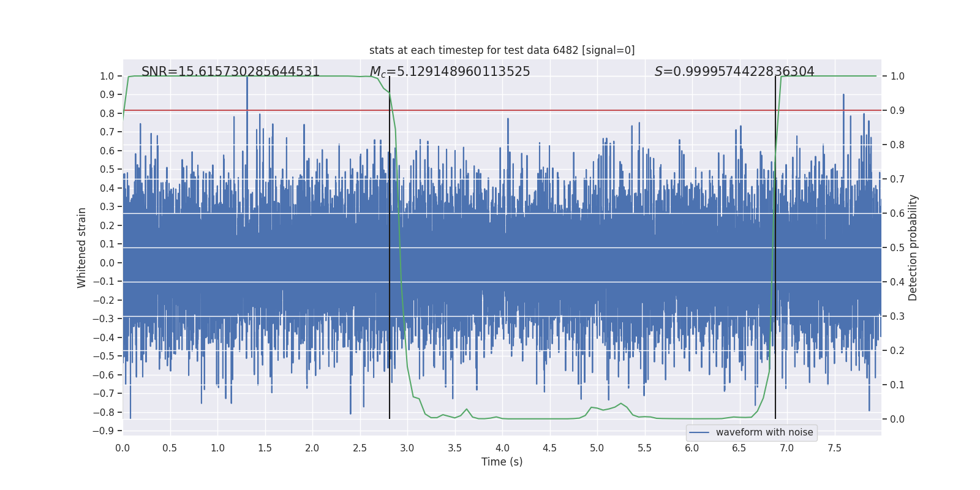The image size is (980, 490).
Task: Select the 'Time (s)' axis label
Action: (502, 462)
